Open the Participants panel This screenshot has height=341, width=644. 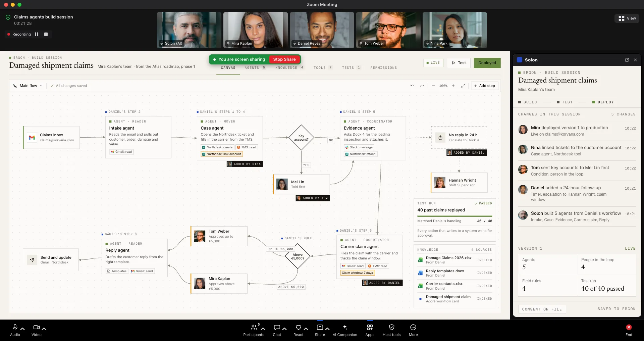[254, 330]
